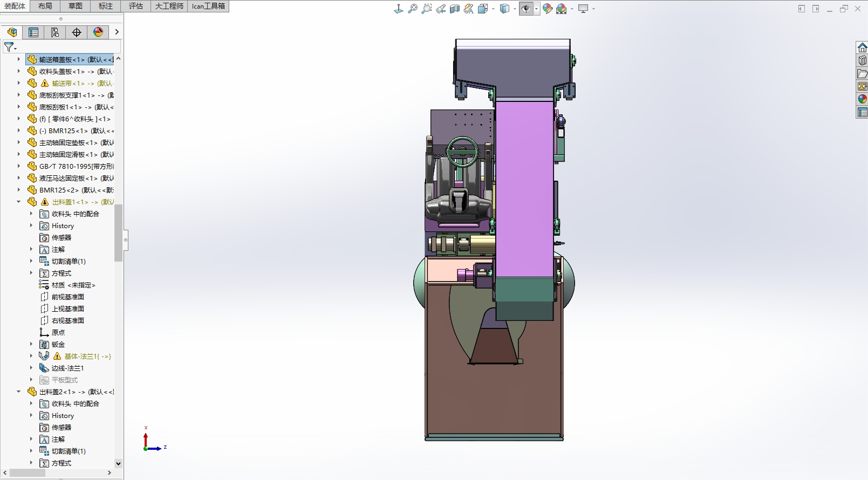
Task: Expand the 边线-法兰1 feature node
Action: point(31,368)
